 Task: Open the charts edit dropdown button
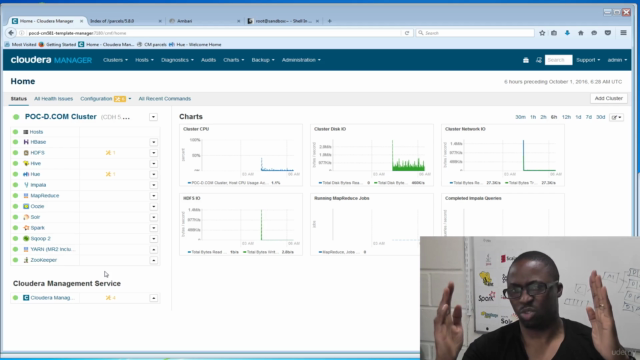pyautogui.click(x=616, y=117)
